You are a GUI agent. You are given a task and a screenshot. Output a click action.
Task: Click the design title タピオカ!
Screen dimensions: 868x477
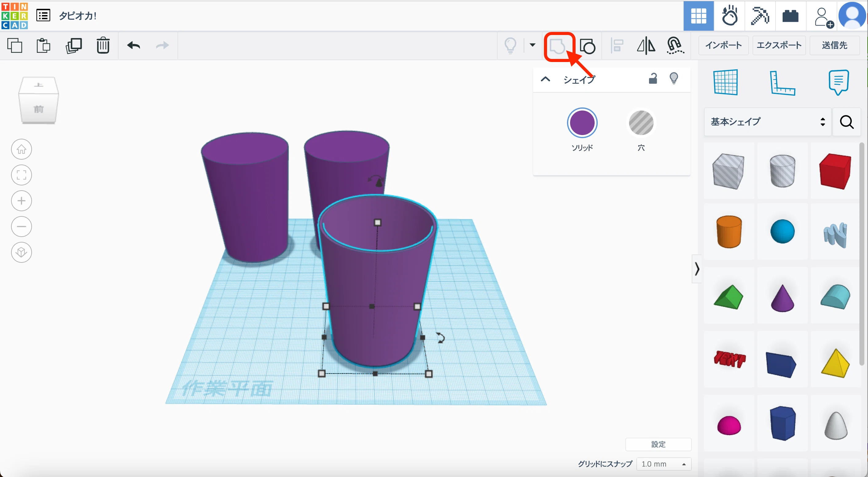(78, 15)
